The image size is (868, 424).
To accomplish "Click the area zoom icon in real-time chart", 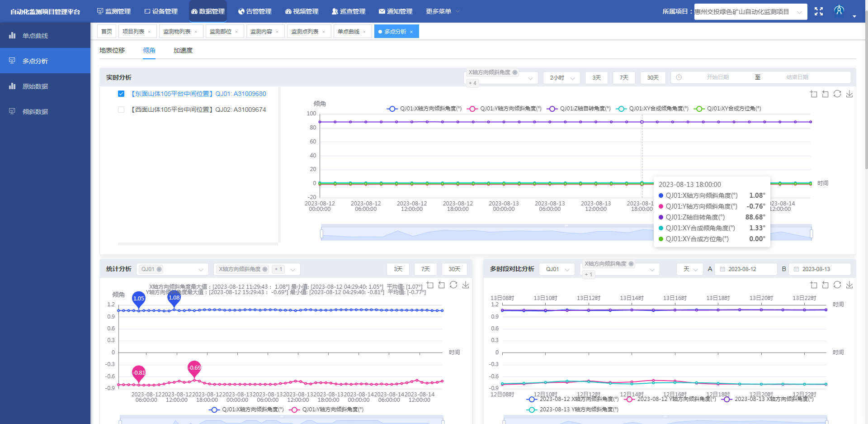I will click(814, 94).
